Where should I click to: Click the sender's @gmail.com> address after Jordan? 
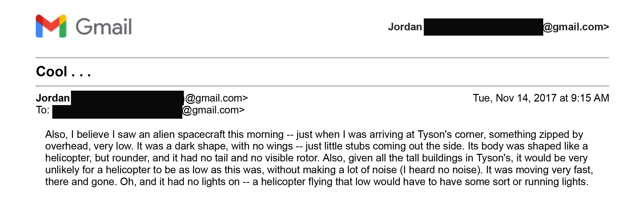coord(216,98)
